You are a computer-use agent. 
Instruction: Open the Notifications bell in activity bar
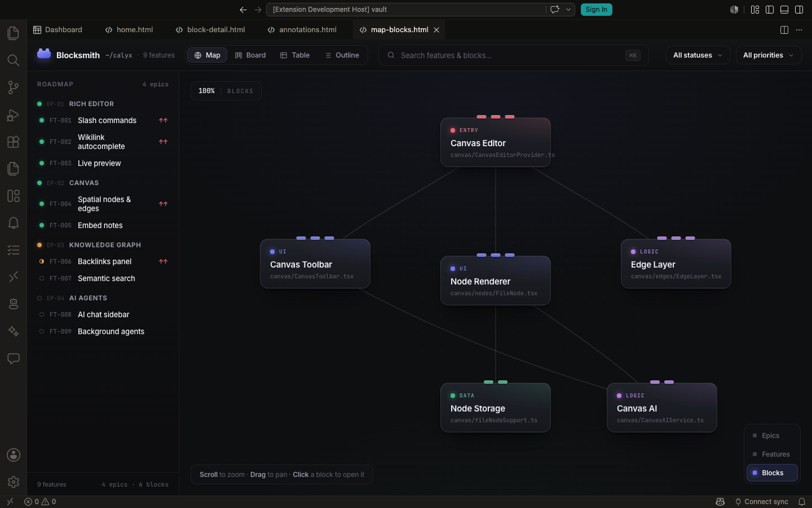tap(14, 223)
